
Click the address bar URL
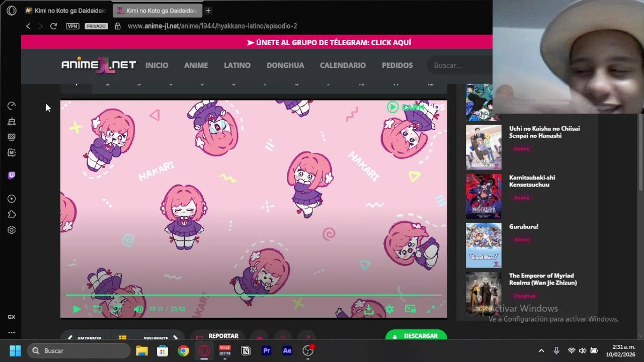point(212,26)
